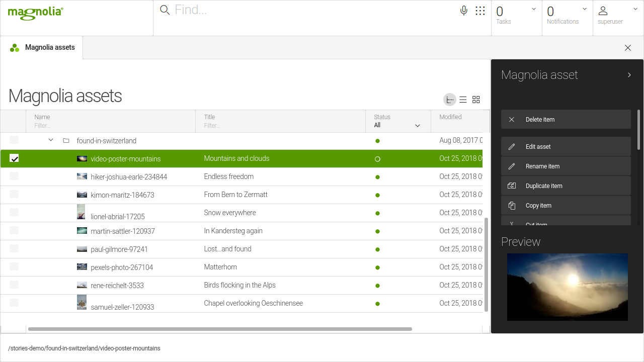
Task: Collapse the Magnolia asset action panel
Action: coord(629,75)
